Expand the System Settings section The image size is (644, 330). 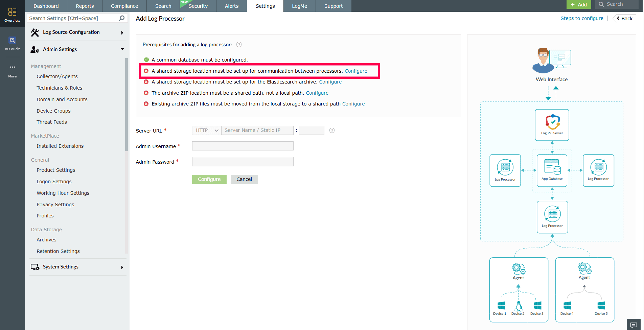pyautogui.click(x=122, y=267)
